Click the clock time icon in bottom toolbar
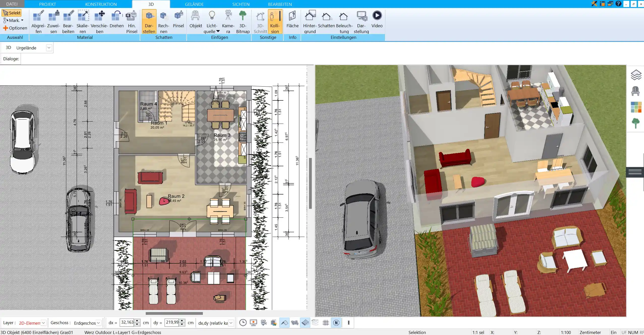The image size is (644, 335). [x=243, y=323]
